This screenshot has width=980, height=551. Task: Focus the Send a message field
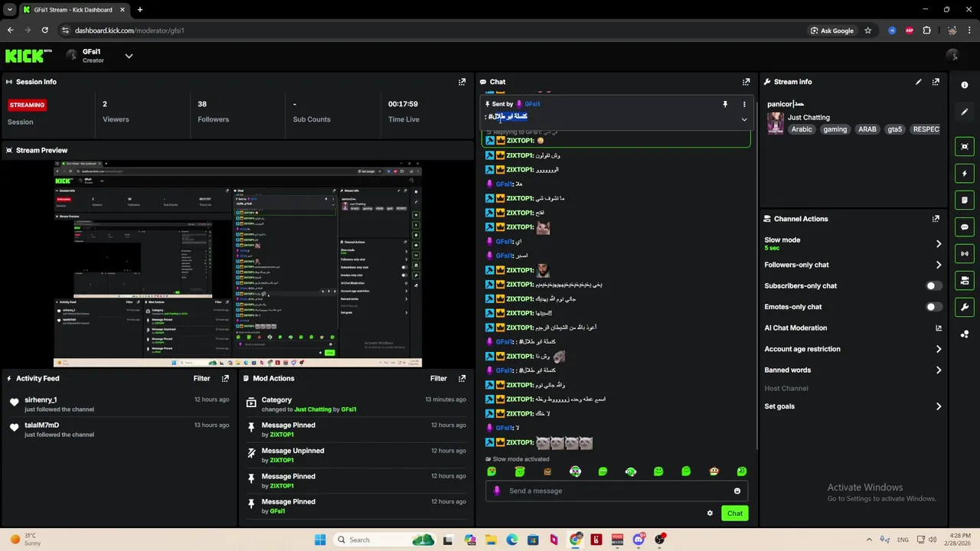(616, 491)
